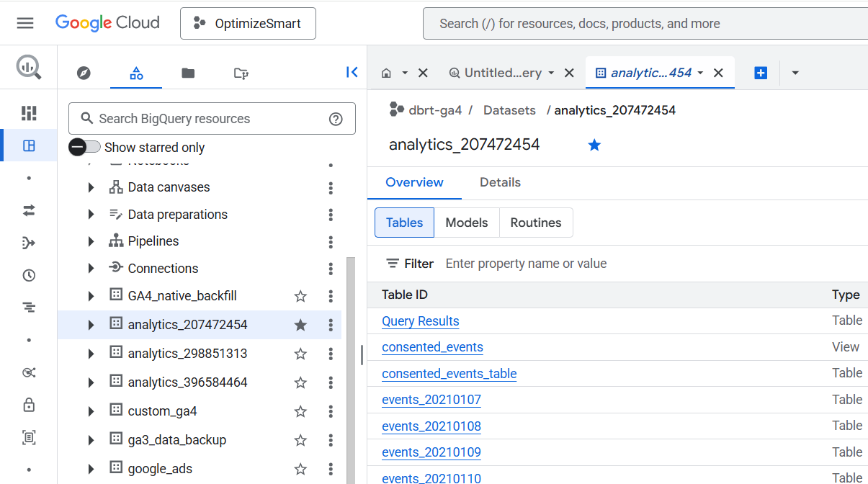Open the consented_events_table link

(x=449, y=373)
